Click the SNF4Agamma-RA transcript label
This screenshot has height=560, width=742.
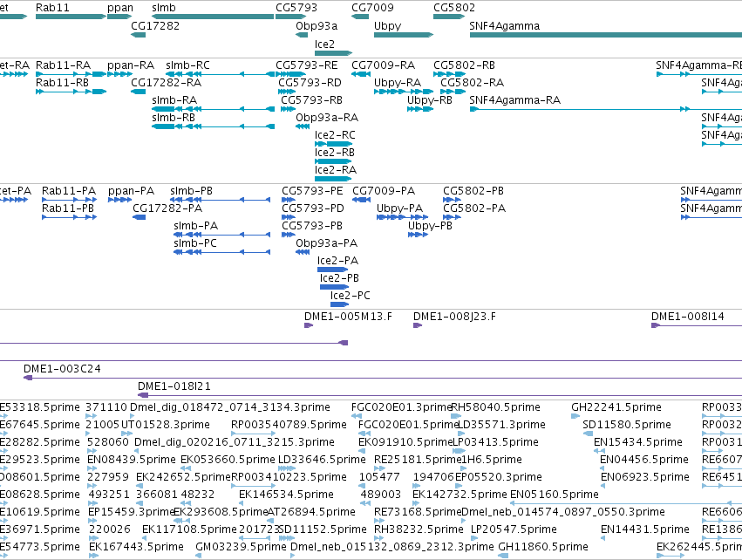tap(514, 100)
